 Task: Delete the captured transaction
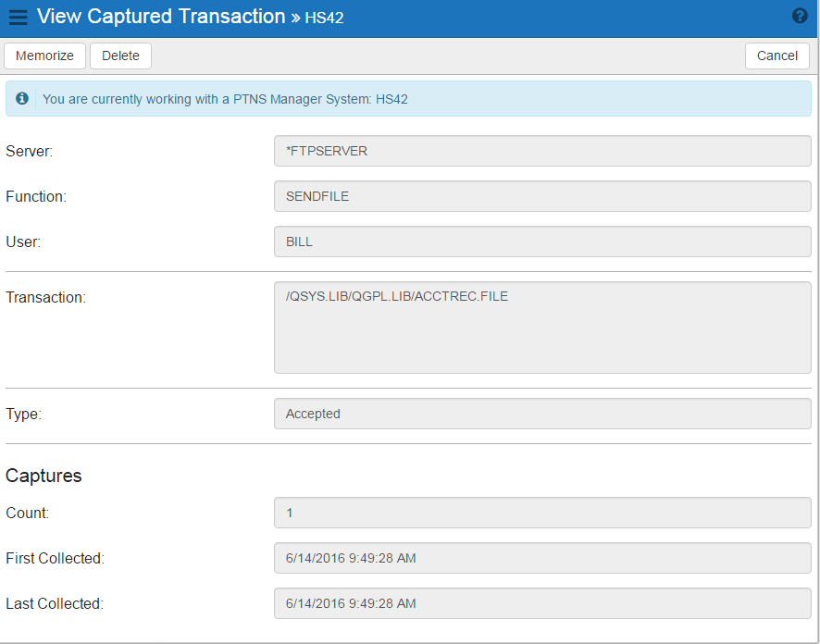tap(121, 56)
